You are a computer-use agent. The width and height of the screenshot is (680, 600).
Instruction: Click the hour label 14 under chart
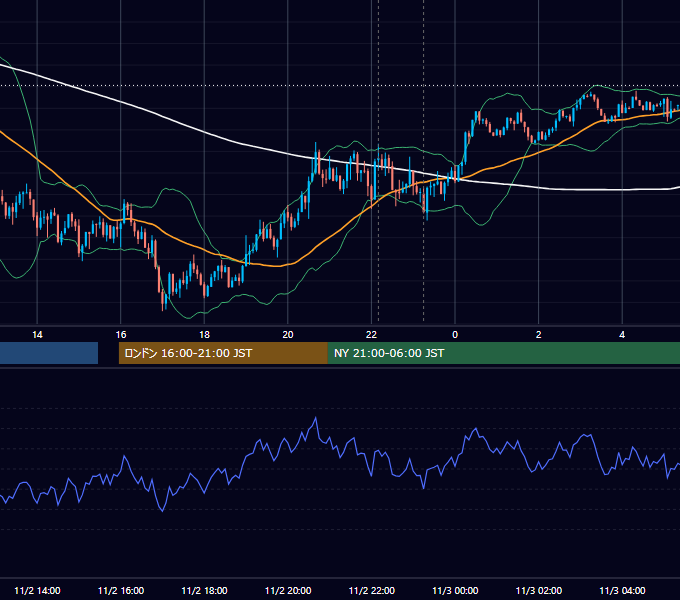click(x=37, y=334)
